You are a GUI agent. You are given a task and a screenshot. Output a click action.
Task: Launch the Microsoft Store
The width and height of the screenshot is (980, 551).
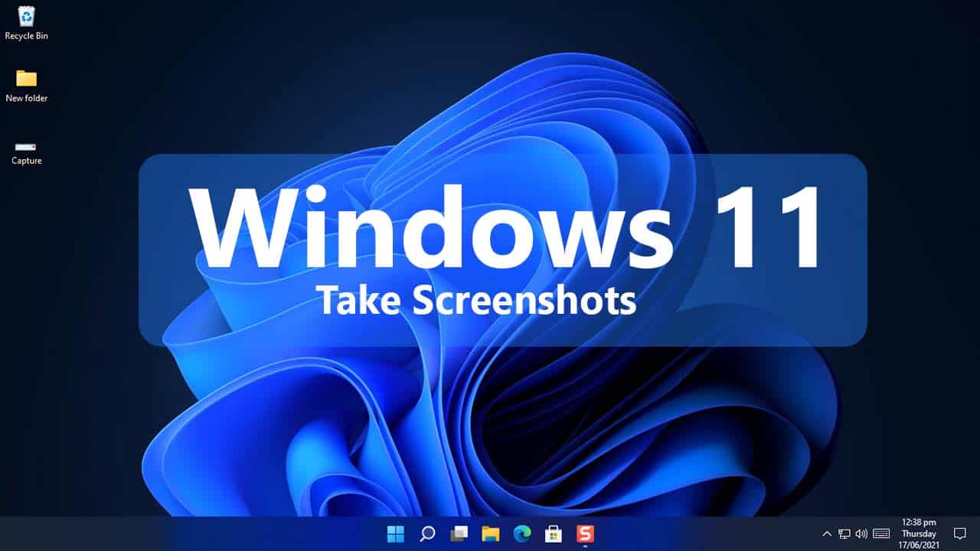554,534
